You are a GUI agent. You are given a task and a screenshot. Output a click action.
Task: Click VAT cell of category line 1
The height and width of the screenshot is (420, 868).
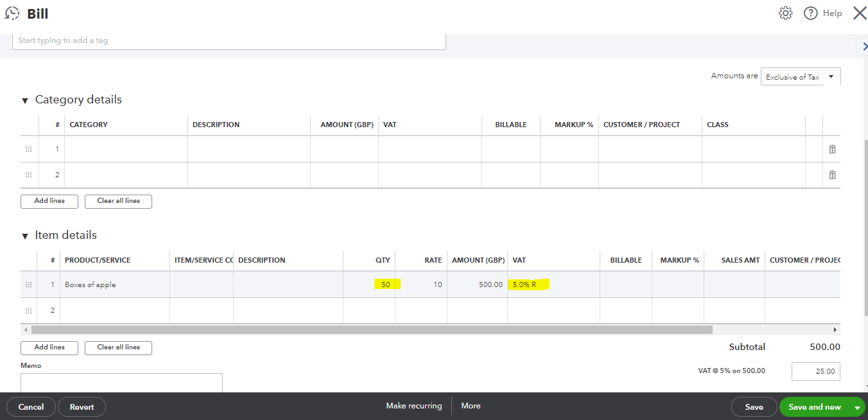click(430, 149)
